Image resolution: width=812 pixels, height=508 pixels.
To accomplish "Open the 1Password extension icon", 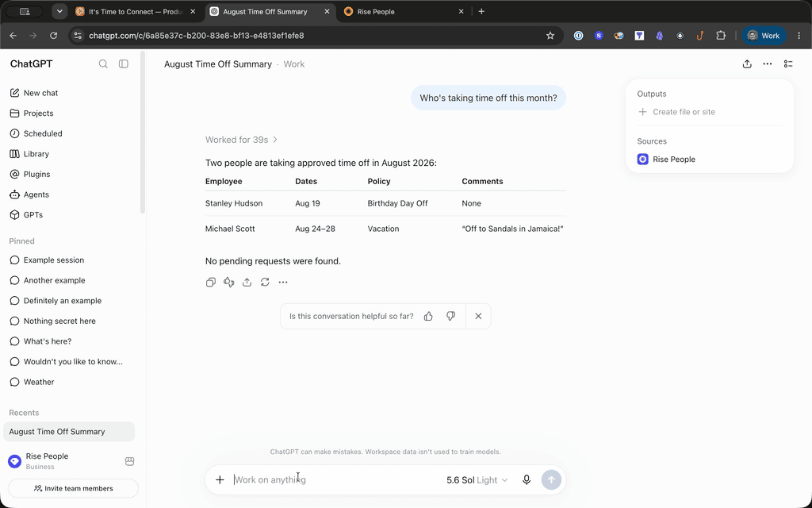I will point(578,35).
